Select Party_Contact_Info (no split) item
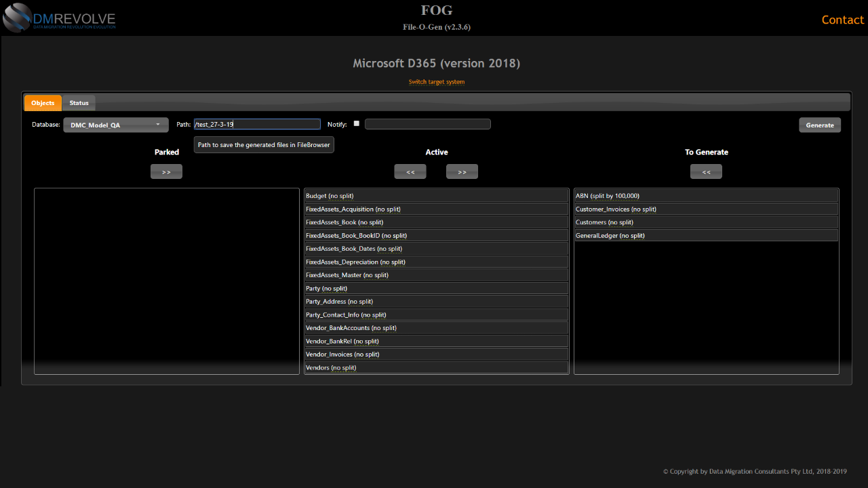 pos(436,315)
